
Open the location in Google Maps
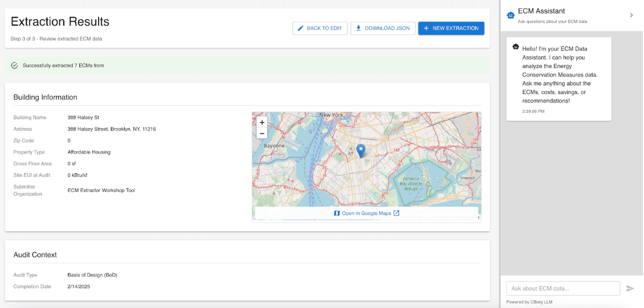tap(366, 213)
